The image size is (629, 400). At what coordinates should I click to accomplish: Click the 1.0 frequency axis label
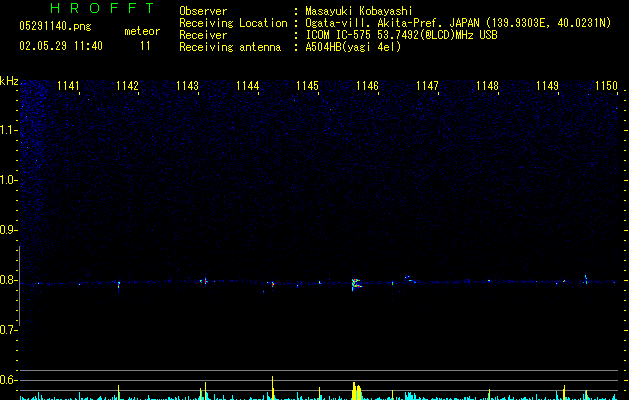click(x=8, y=180)
